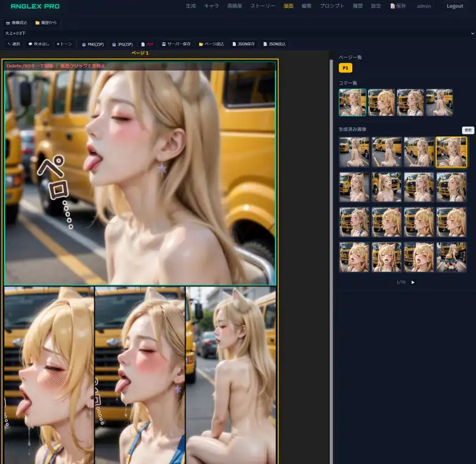Screen dimensions: 476x464
Task: Click サーバー保存 server save button
Action: tap(176, 44)
